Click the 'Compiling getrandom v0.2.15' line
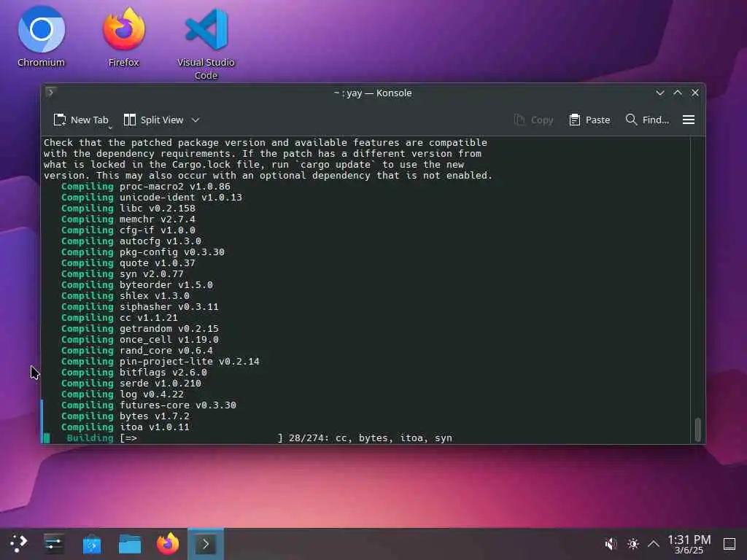Image resolution: width=747 pixels, height=560 pixels. click(140, 329)
